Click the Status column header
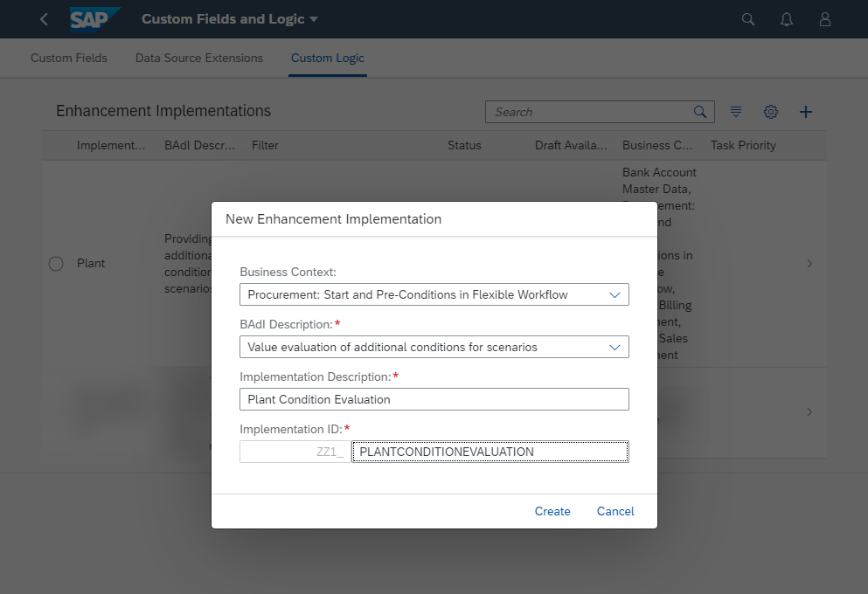868x594 pixels. (464, 146)
